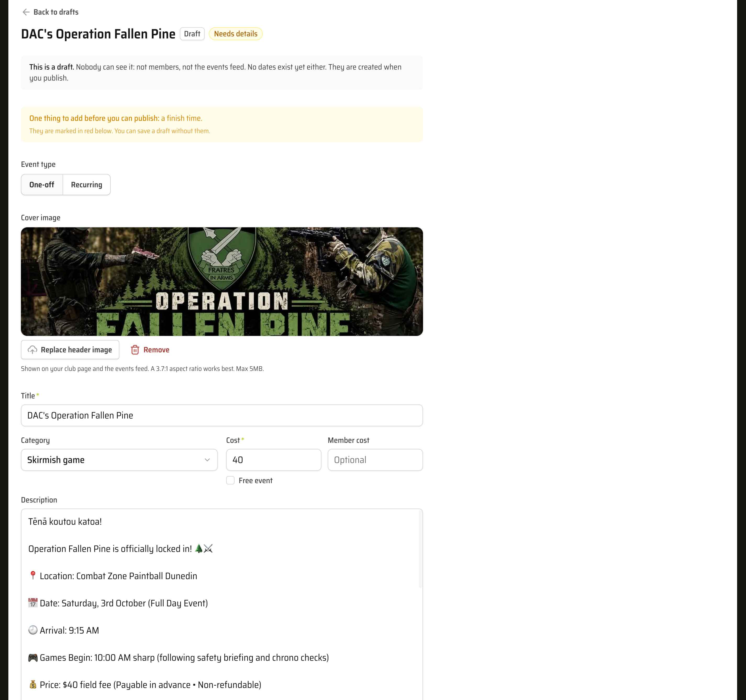The height and width of the screenshot is (700, 746).
Task: Click the 'Tēnā koutou katoa!' line in Description
Action: pyautogui.click(x=65, y=522)
